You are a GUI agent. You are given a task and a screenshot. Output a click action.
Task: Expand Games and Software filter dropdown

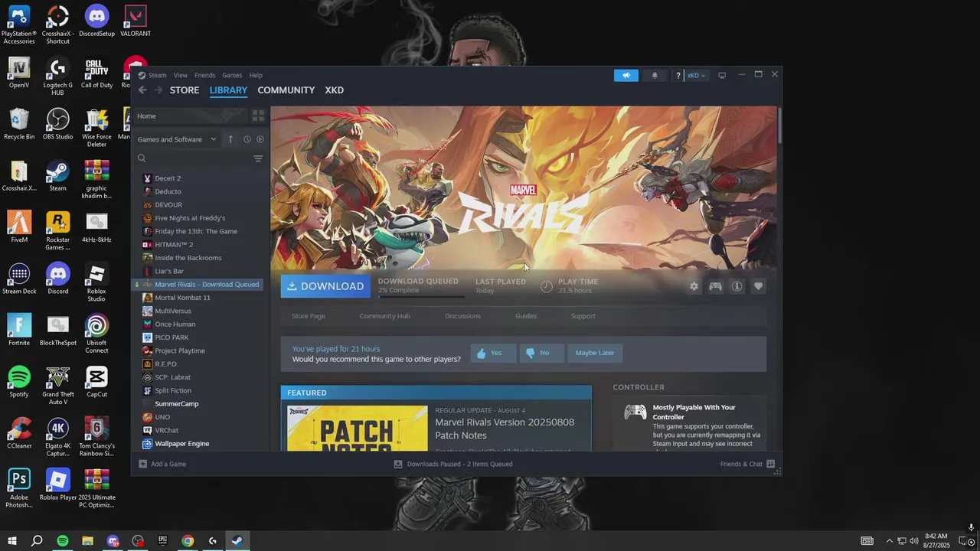177,139
